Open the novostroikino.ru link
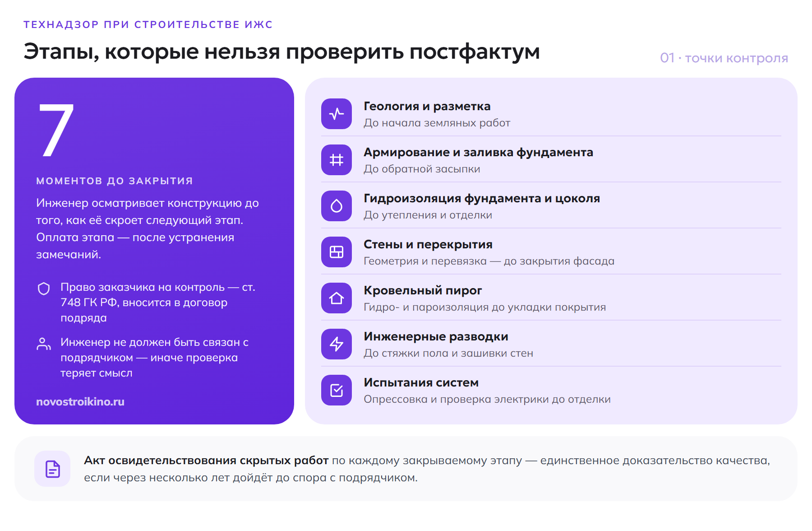Image resolution: width=812 pixels, height=531 pixels. [x=80, y=401]
